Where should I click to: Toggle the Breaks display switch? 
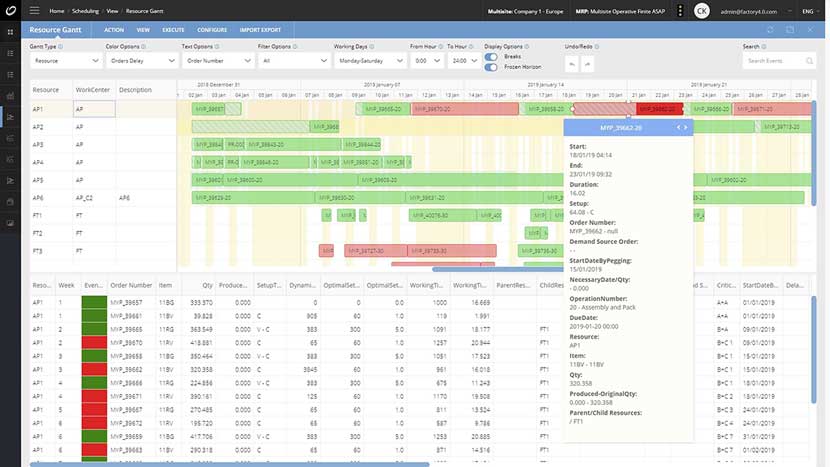tap(491, 57)
